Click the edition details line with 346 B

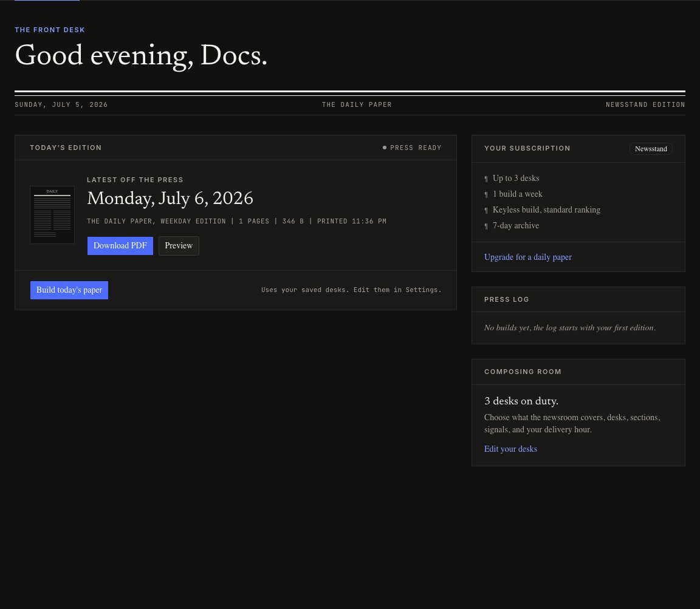pyautogui.click(x=236, y=221)
